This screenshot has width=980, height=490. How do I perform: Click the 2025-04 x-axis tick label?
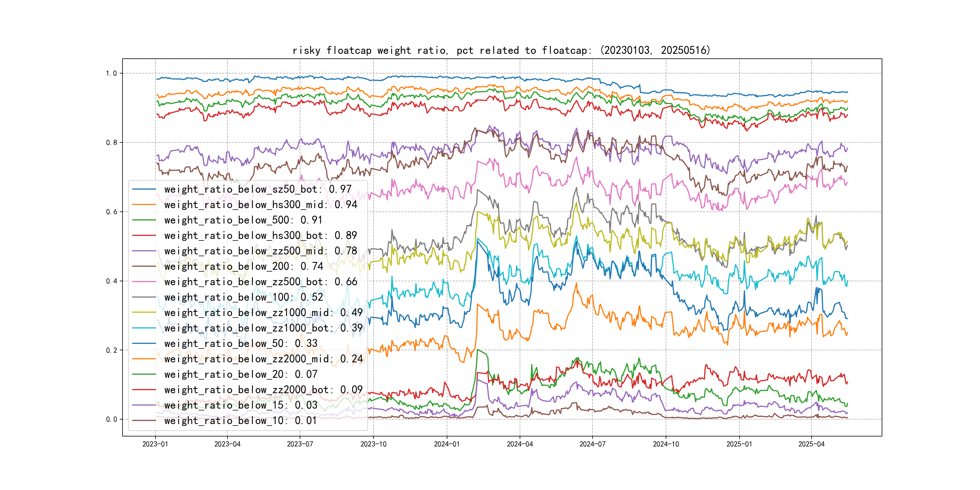click(811, 444)
